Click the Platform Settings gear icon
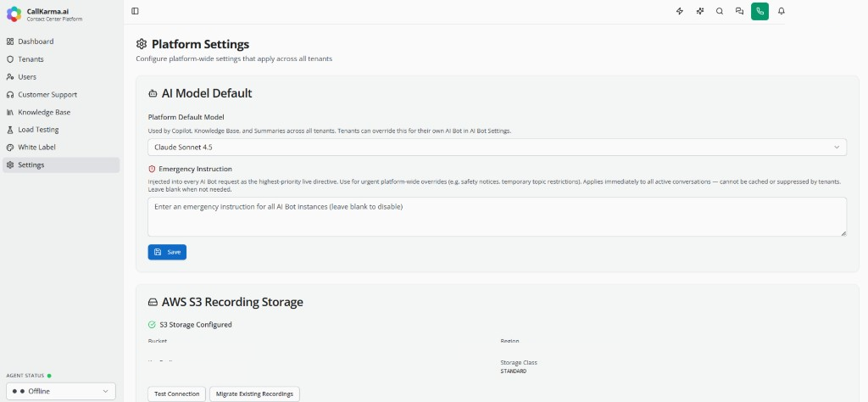 click(x=142, y=44)
